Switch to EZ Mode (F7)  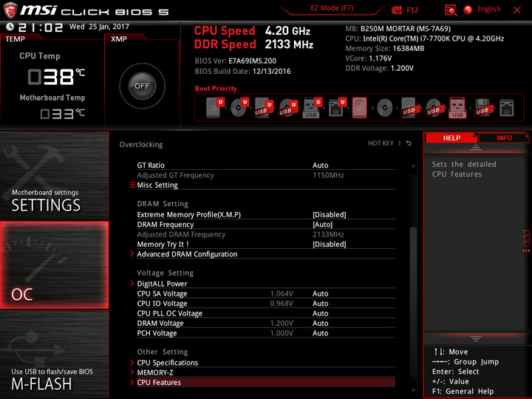(332, 8)
